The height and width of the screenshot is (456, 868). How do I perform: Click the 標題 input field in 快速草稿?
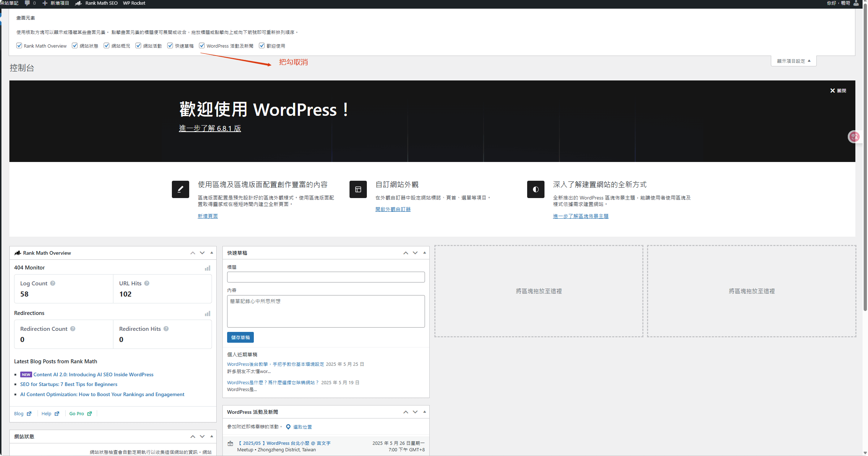click(x=326, y=277)
